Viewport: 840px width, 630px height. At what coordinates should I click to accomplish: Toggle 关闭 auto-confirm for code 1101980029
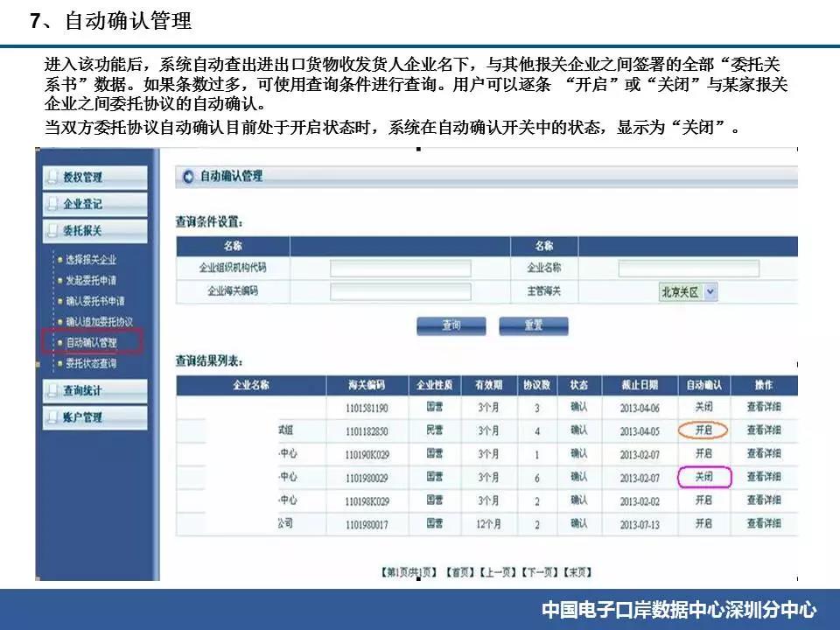click(x=703, y=477)
